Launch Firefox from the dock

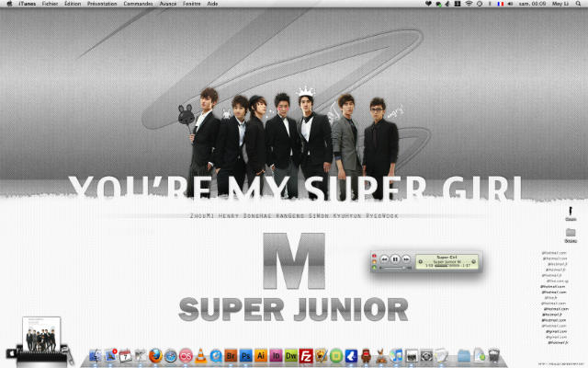click(x=155, y=355)
